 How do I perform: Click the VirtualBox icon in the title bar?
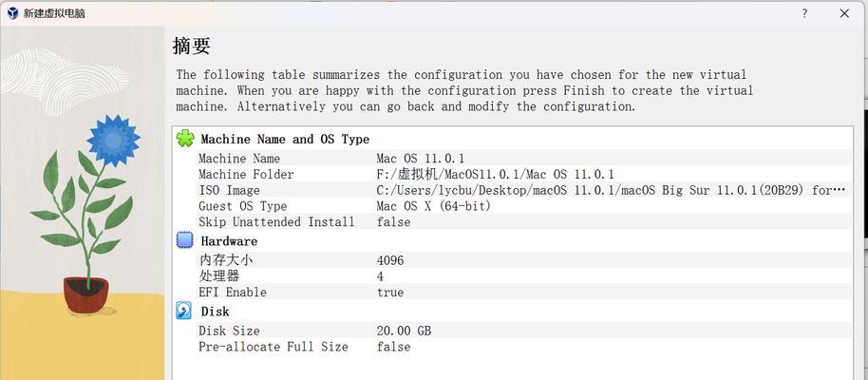point(12,13)
